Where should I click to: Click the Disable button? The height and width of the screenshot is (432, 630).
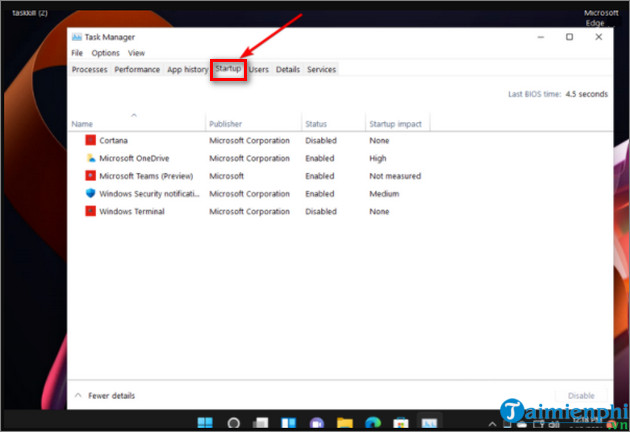581,395
